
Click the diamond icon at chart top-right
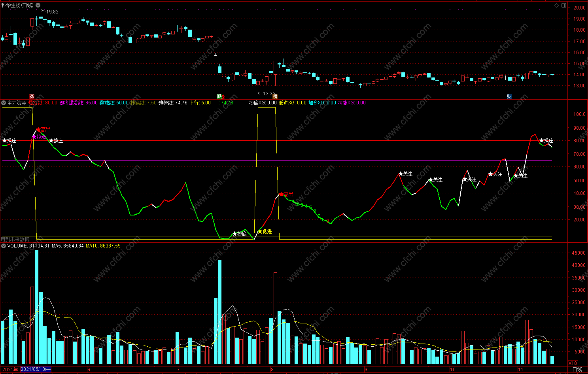click(557, 5)
